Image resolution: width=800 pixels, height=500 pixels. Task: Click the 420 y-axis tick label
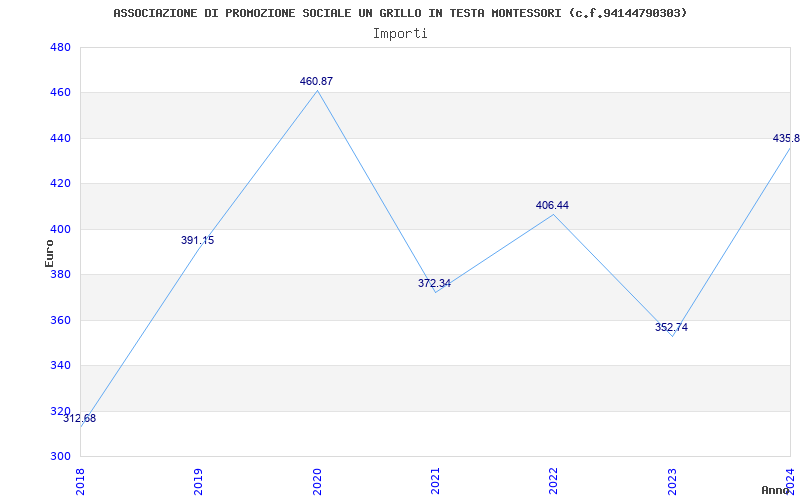(60, 184)
